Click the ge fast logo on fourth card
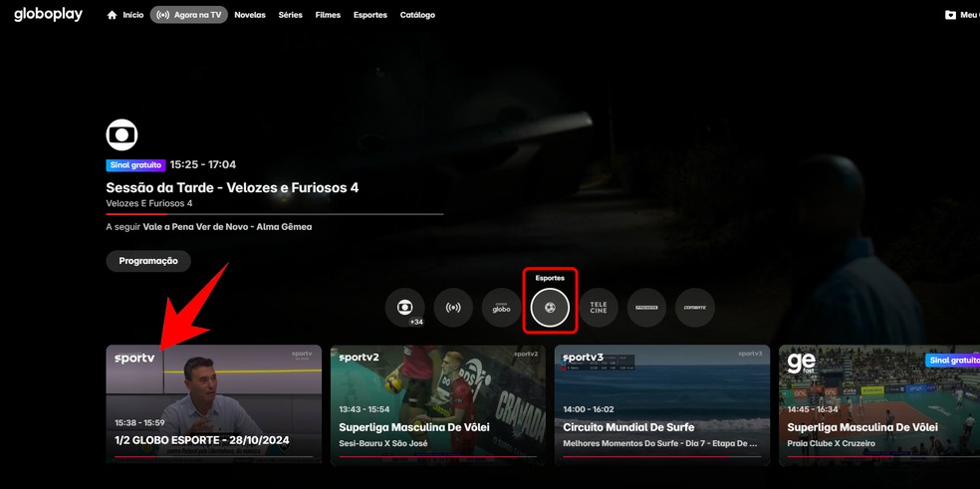 pyautogui.click(x=802, y=363)
